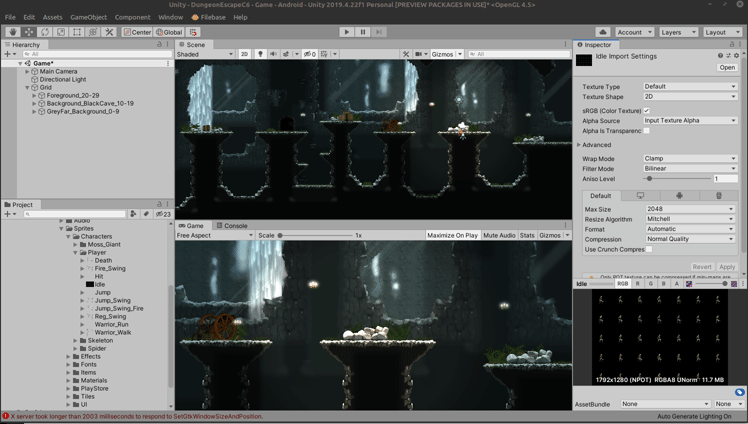
Task: Click Open in Inspector
Action: [727, 67]
